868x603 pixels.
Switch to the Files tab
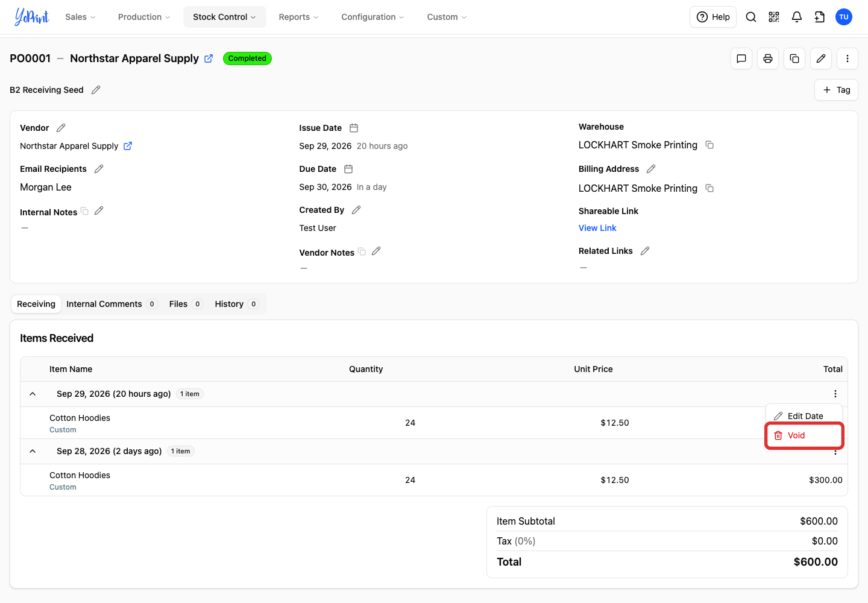click(186, 304)
